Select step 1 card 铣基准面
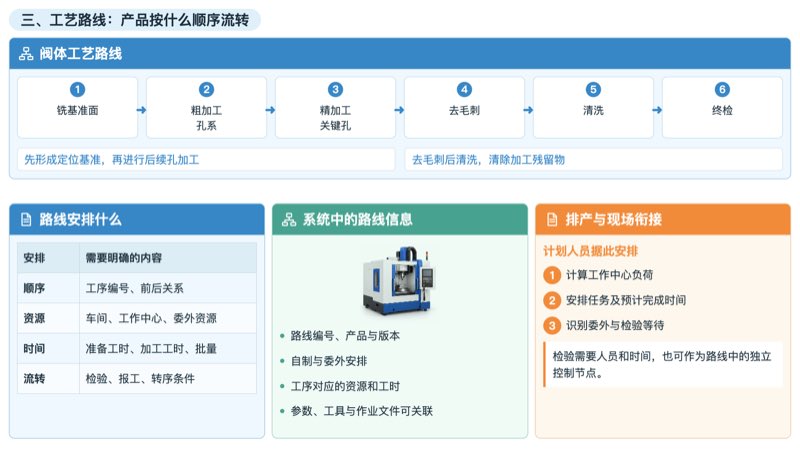This screenshot has width=800, height=457. (x=78, y=107)
